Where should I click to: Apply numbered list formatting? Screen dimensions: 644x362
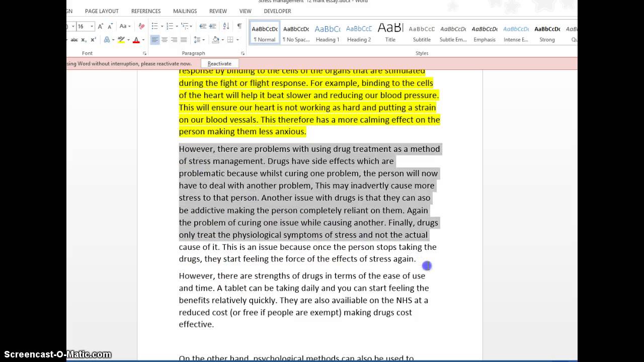pos(170,26)
